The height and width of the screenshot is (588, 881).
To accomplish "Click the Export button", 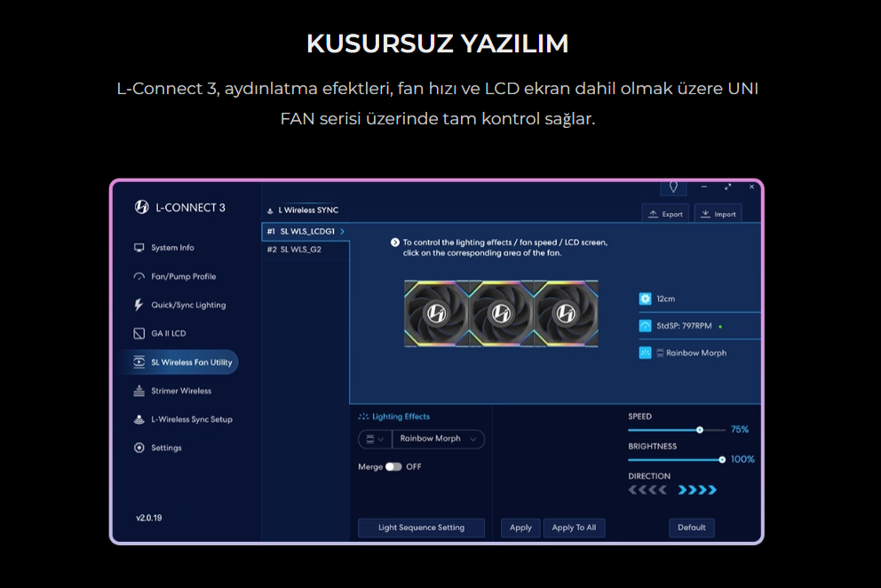I will pyautogui.click(x=665, y=214).
